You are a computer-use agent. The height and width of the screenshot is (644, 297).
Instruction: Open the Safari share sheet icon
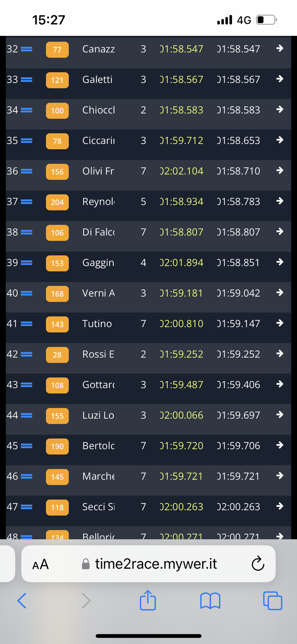pyautogui.click(x=147, y=600)
